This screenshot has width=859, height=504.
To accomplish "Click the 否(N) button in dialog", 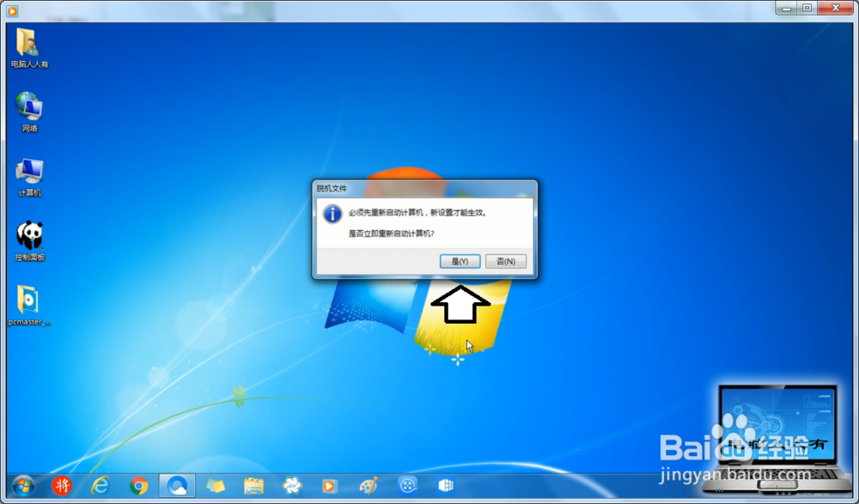I will tap(506, 261).
